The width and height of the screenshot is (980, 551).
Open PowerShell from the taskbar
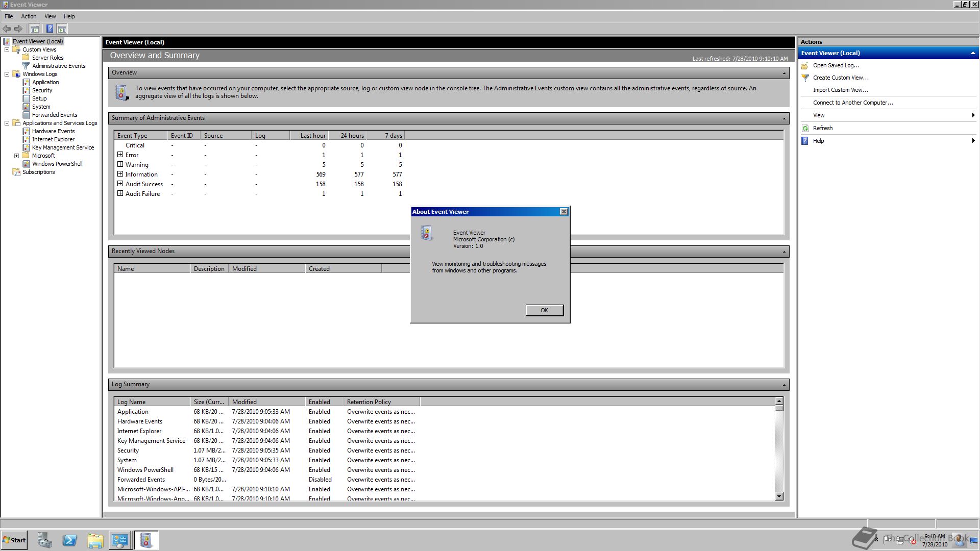pyautogui.click(x=70, y=540)
